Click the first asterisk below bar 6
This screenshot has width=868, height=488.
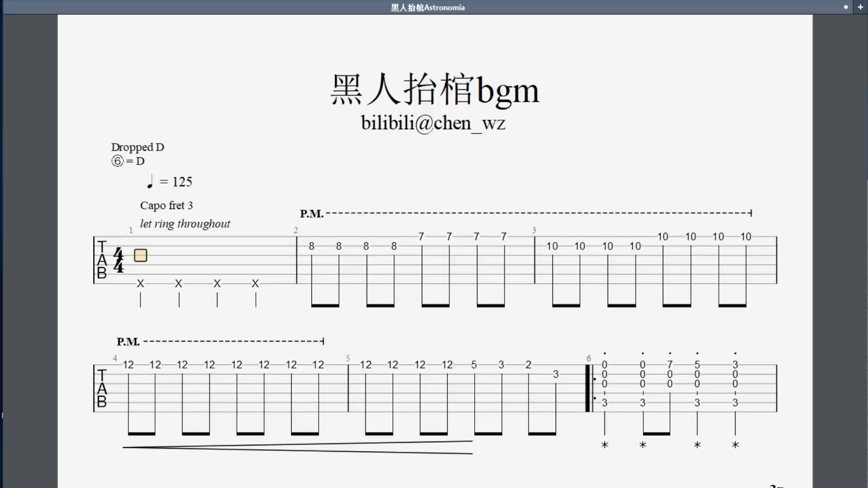click(x=605, y=445)
